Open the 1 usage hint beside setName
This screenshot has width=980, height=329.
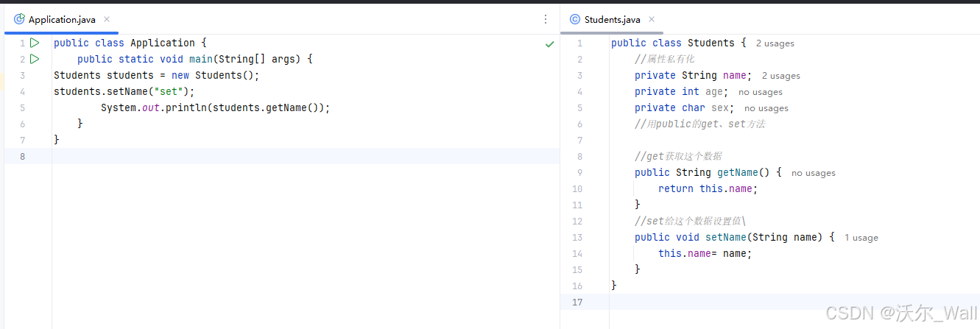[861, 238]
